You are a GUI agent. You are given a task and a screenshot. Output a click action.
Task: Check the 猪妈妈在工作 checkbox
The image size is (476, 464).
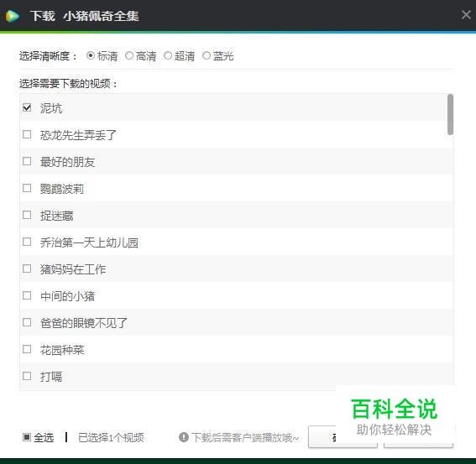(x=27, y=268)
